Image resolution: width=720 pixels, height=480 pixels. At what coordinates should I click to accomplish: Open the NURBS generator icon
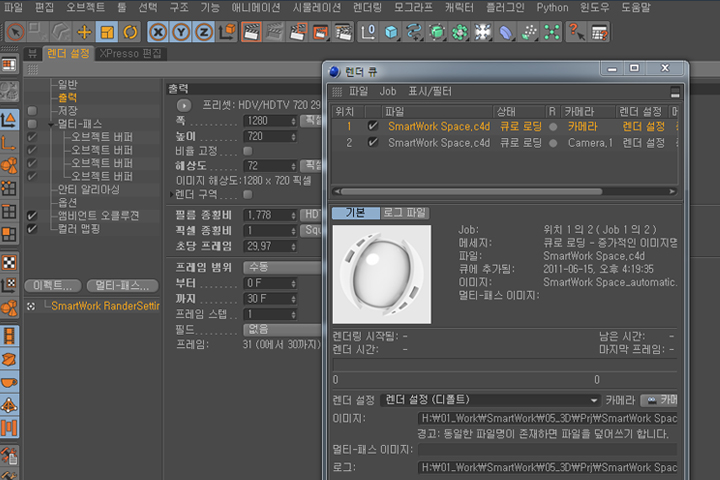[x=437, y=32]
